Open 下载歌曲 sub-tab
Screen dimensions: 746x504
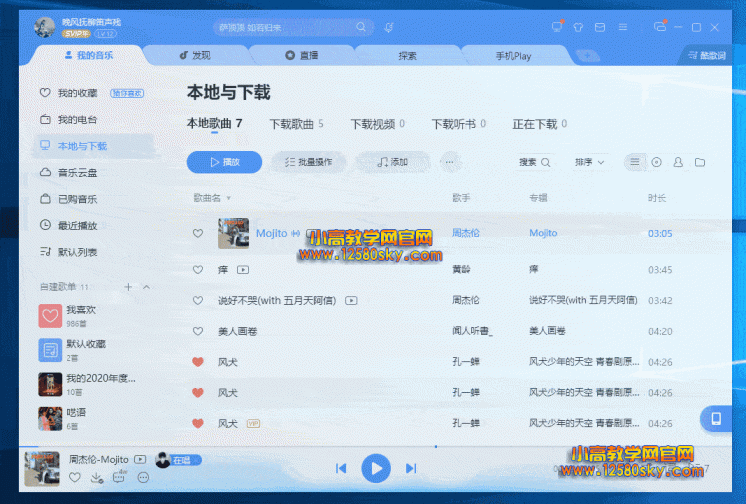[x=296, y=124]
